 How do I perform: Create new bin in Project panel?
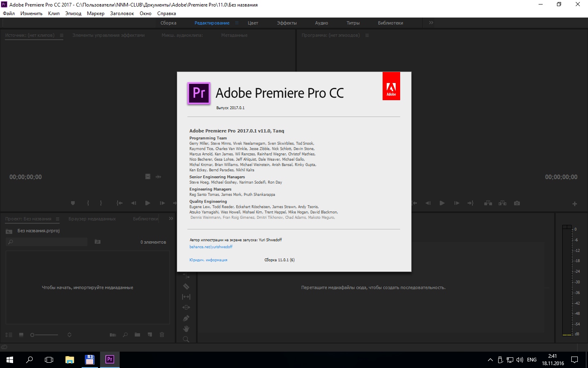(x=138, y=335)
